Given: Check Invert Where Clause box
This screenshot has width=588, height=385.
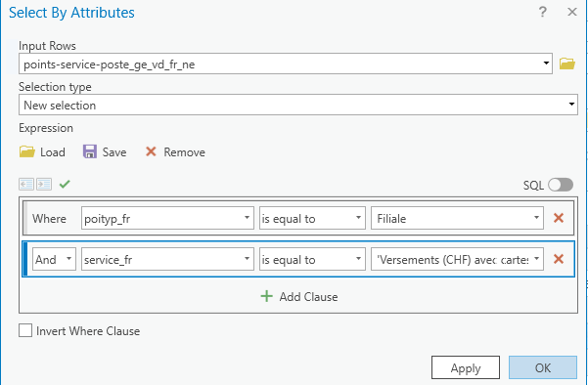Looking at the screenshot, I should click(x=25, y=330).
